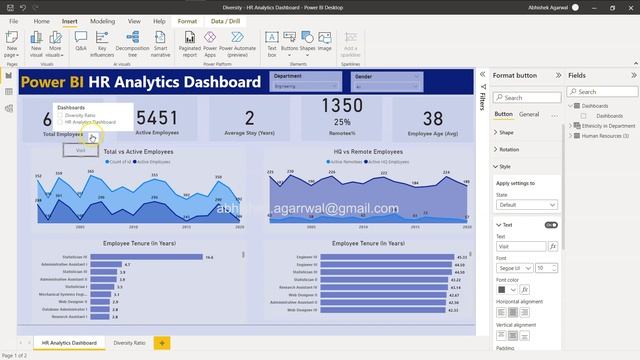The image size is (640, 360).
Task: Expand Ethnicity in Department table in Fields
Action: (571, 126)
